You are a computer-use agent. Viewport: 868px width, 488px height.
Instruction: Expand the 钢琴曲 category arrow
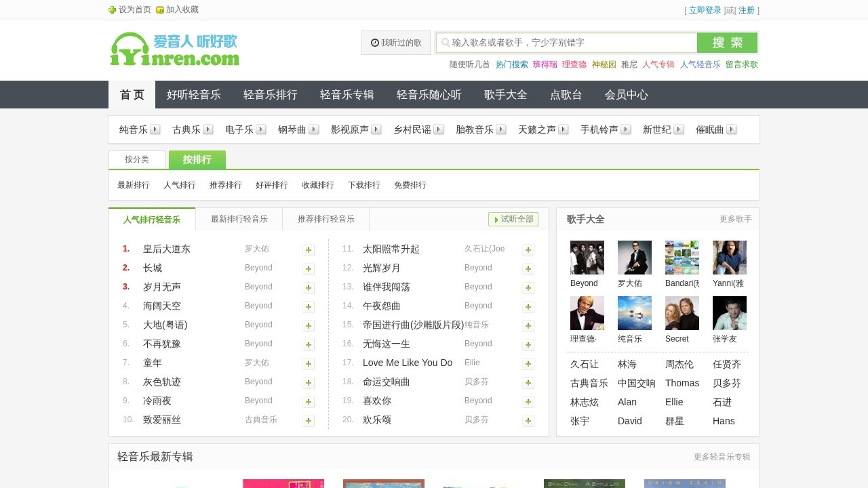314,129
